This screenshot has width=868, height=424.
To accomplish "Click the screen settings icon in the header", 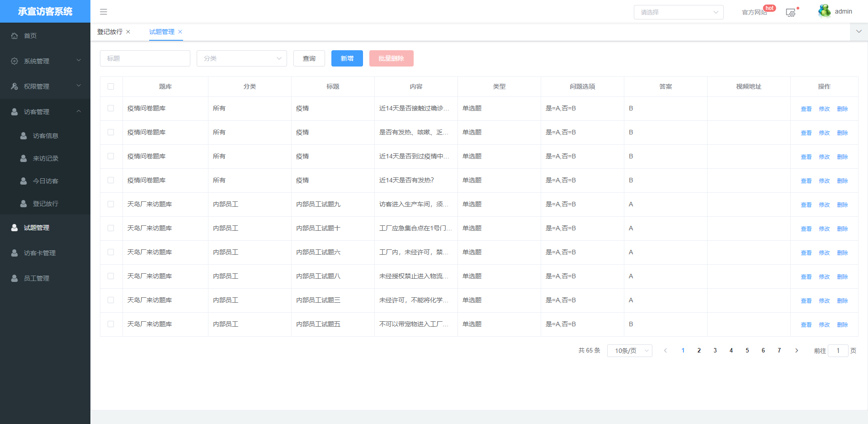I will pyautogui.click(x=790, y=13).
